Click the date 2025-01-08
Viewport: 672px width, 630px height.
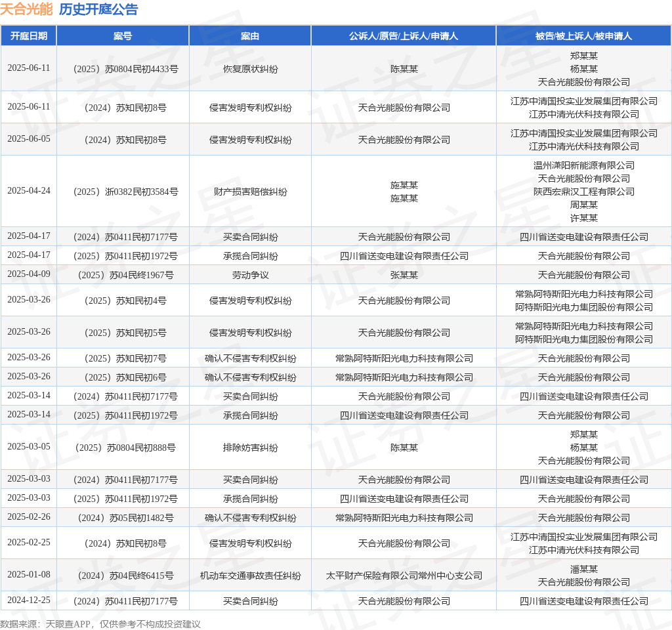pos(29,575)
